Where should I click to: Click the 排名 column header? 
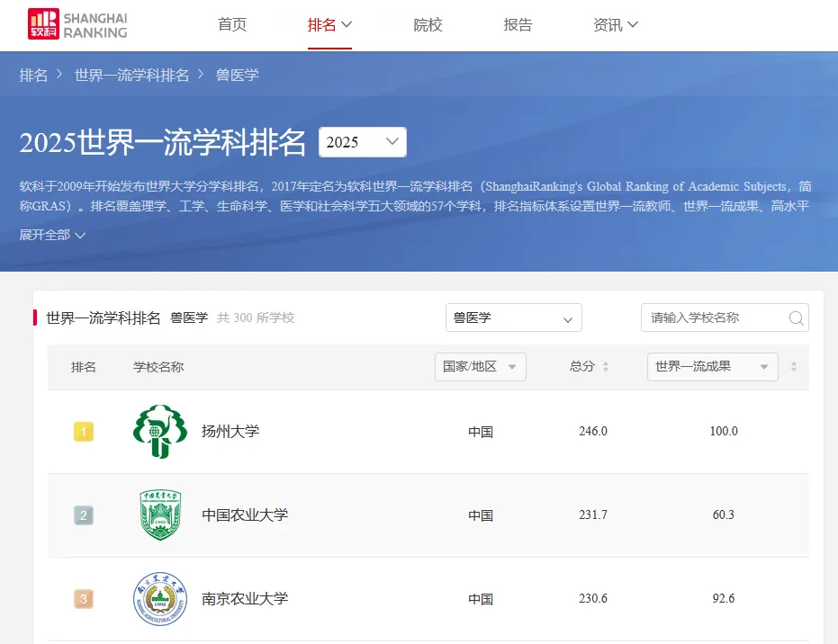click(84, 367)
